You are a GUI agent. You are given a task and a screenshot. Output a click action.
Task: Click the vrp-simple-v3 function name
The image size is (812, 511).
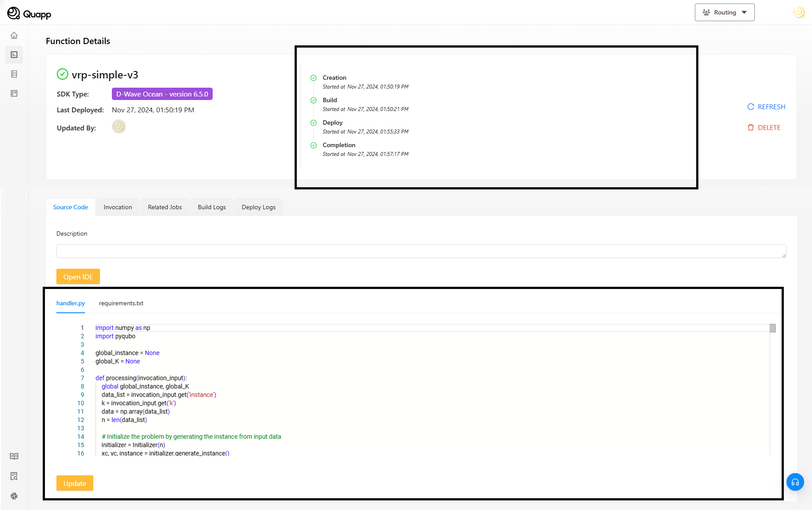pos(105,74)
